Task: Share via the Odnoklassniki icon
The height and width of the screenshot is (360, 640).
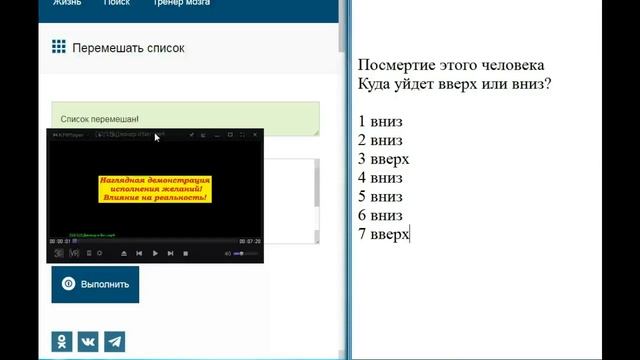Action: click(x=62, y=342)
